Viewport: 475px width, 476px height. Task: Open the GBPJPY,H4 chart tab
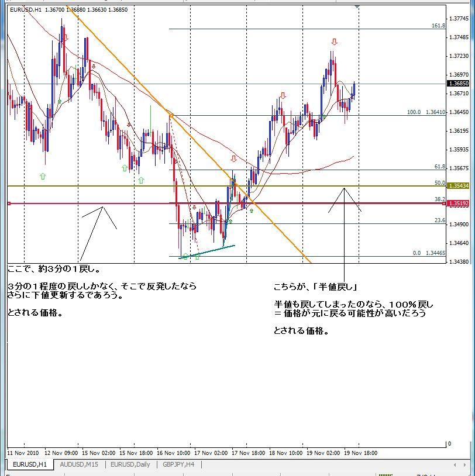tap(178, 464)
